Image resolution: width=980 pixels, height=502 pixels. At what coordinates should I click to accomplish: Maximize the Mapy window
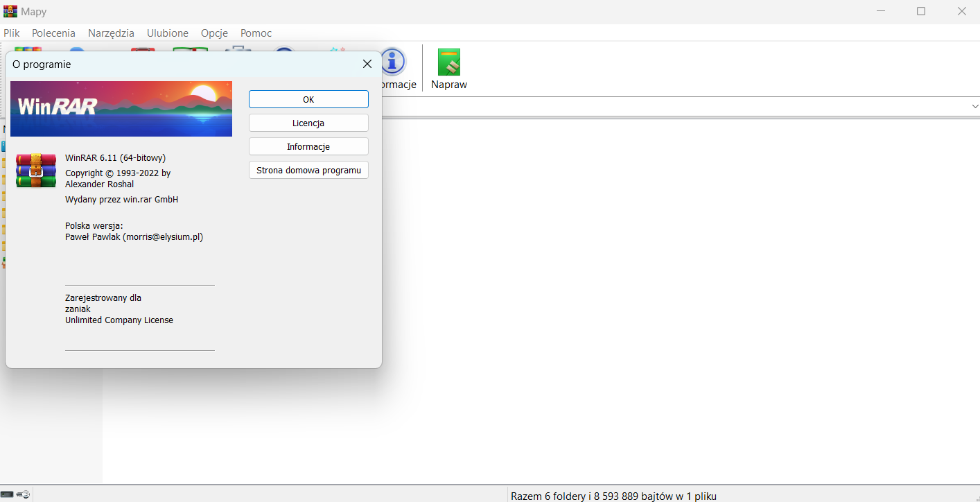tap(921, 11)
